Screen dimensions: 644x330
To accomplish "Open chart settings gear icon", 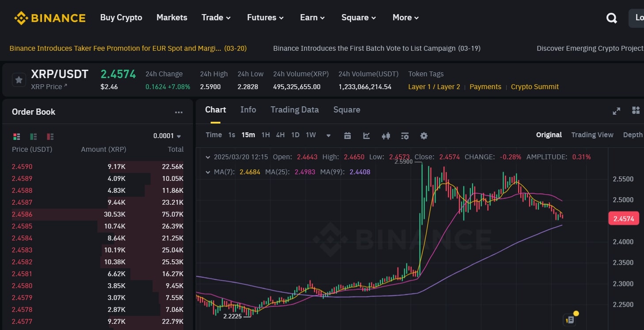I will coord(424,135).
